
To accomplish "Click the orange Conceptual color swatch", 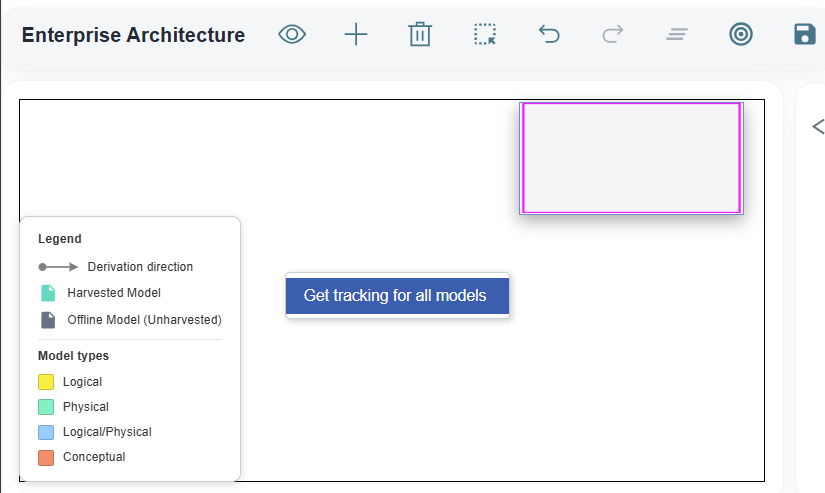I will 46,458.
